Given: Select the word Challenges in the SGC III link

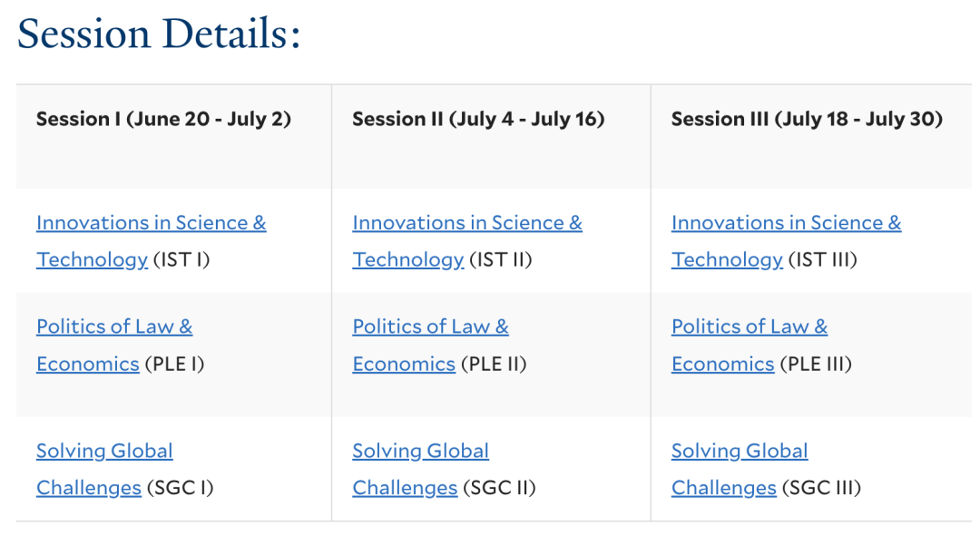Looking at the screenshot, I should pos(724,488).
